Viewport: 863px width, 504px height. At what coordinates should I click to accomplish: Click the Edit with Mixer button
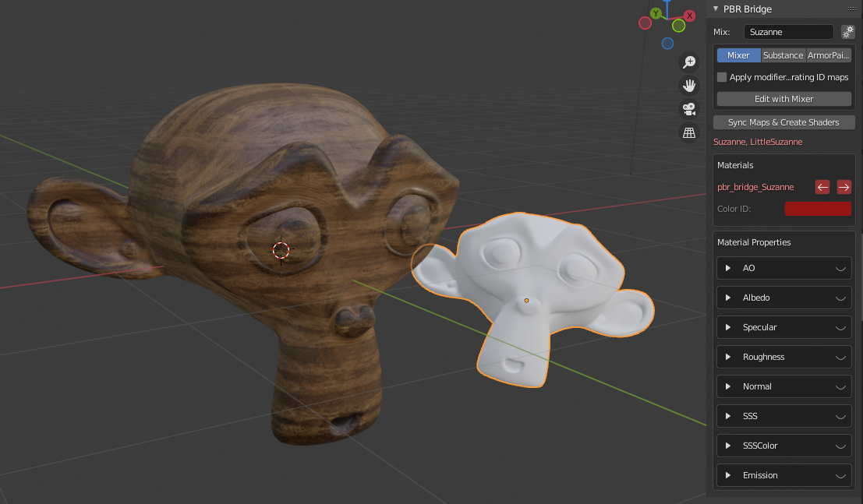coord(783,99)
